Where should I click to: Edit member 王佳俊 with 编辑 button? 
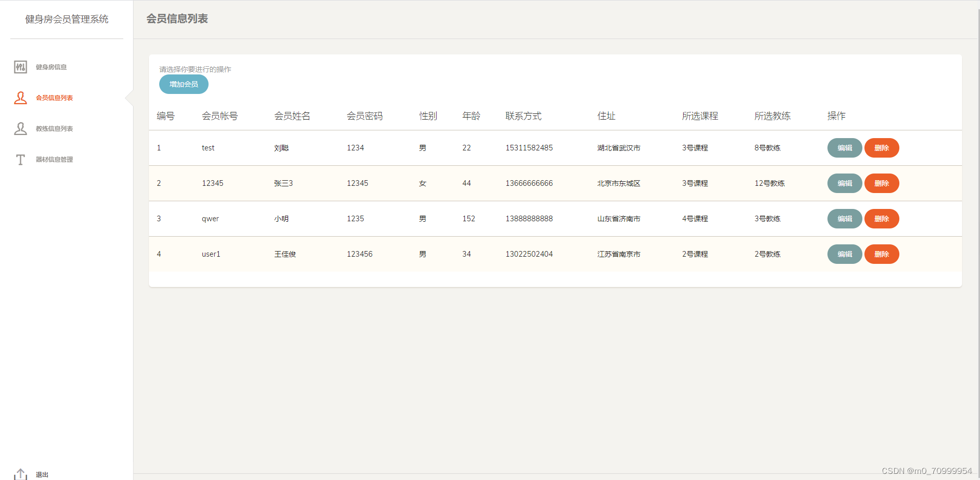click(x=844, y=254)
